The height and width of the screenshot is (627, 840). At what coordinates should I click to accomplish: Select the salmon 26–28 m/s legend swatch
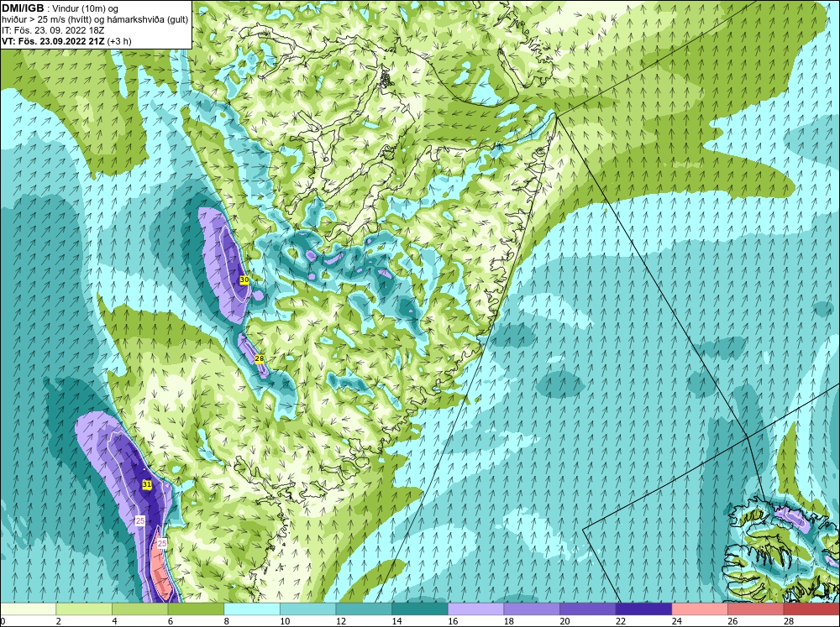[x=756, y=609]
